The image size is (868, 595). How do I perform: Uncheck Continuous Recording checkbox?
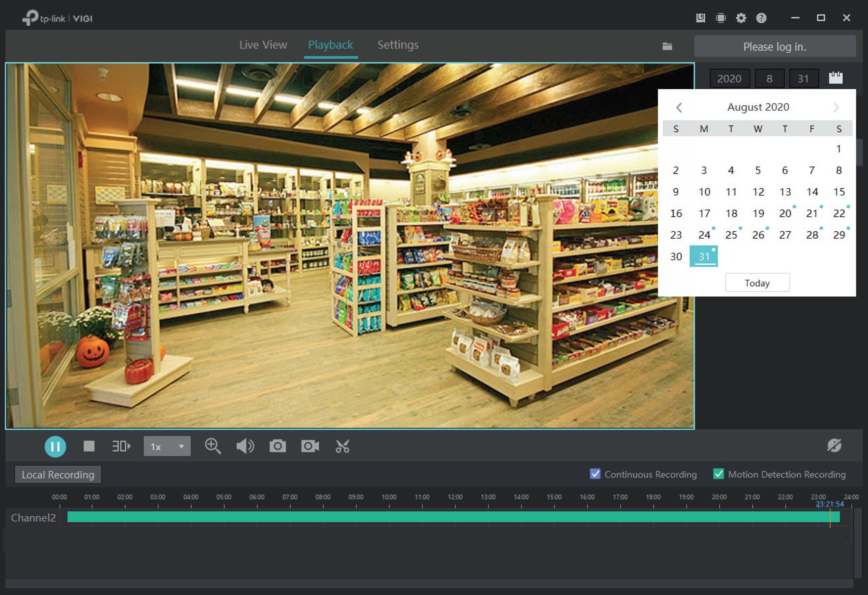[x=595, y=474]
